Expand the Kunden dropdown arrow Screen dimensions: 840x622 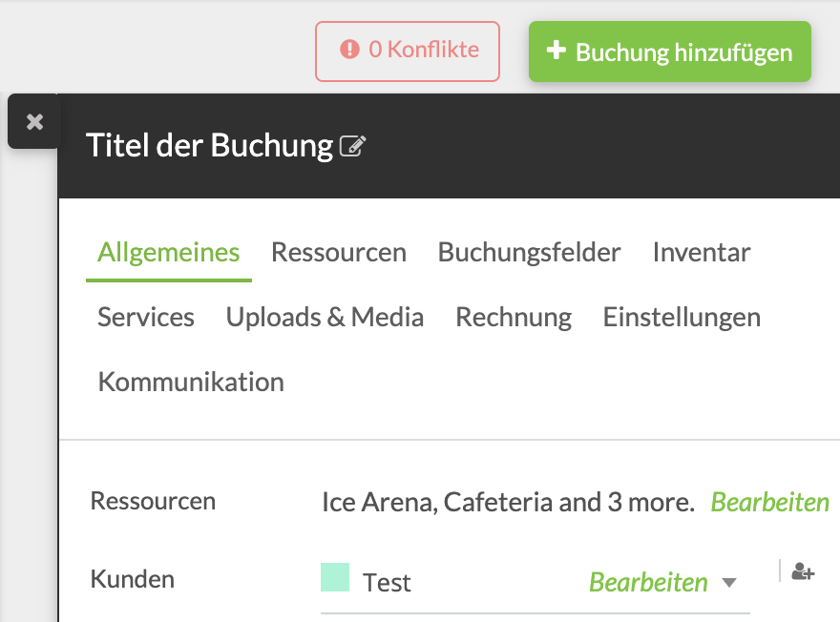[729, 583]
